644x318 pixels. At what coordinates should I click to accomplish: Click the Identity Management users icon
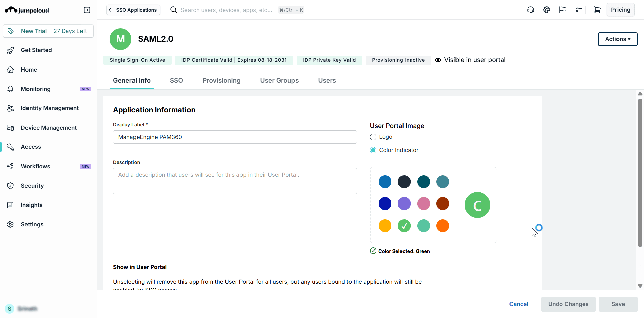(x=11, y=108)
